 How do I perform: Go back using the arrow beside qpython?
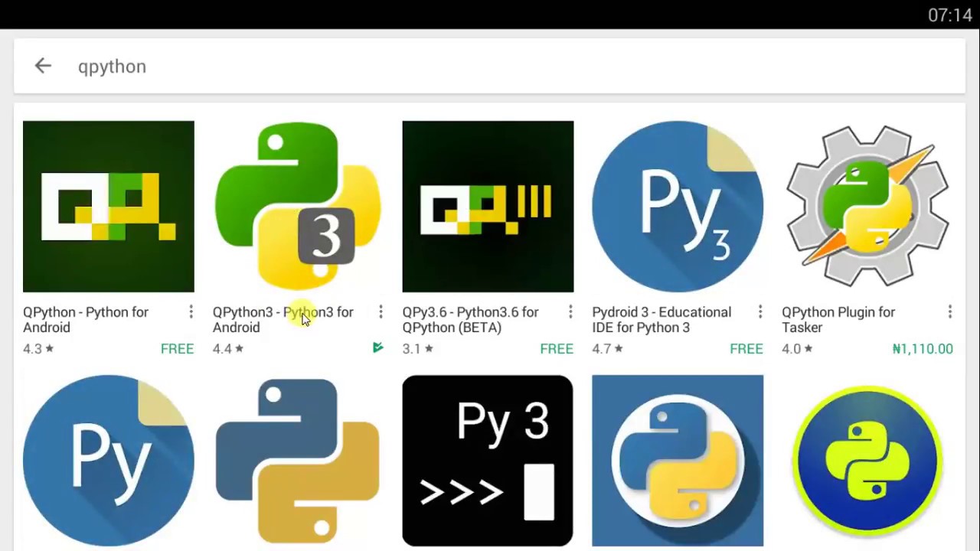click(43, 66)
